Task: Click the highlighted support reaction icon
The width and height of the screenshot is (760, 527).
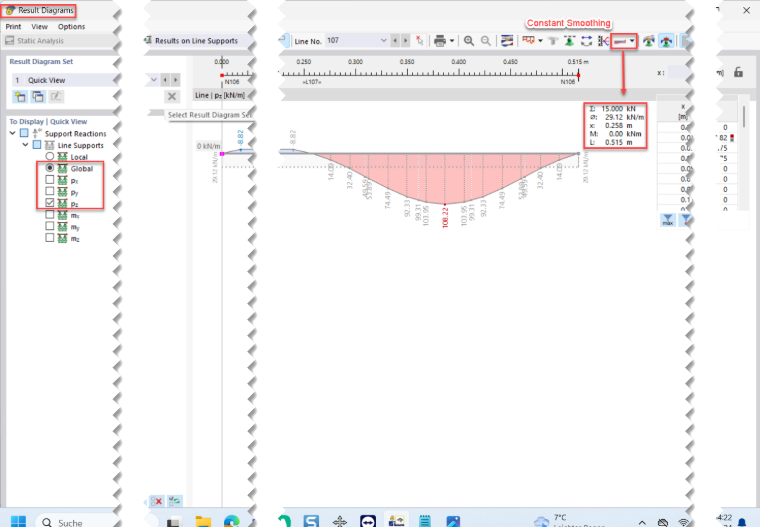Action: (666, 41)
